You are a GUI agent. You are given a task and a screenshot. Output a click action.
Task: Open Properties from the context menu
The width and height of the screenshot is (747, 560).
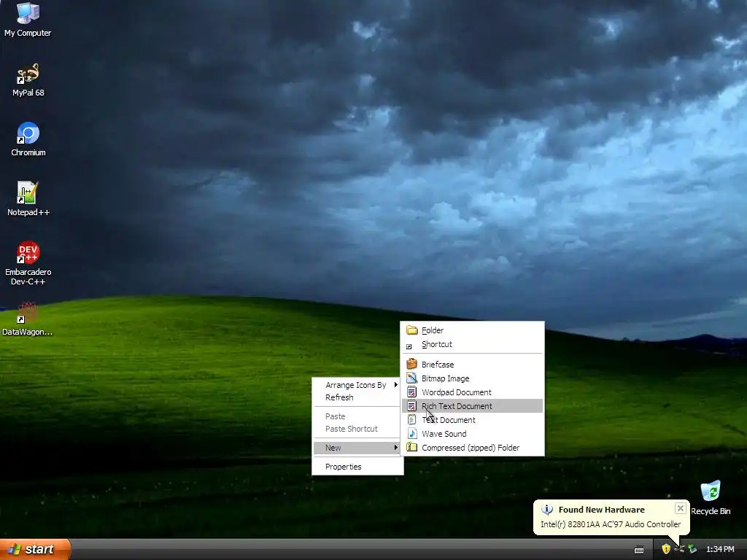[x=357, y=467]
